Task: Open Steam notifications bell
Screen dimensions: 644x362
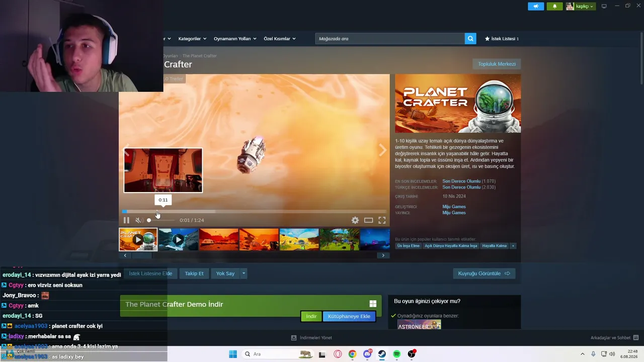Action: click(554, 6)
